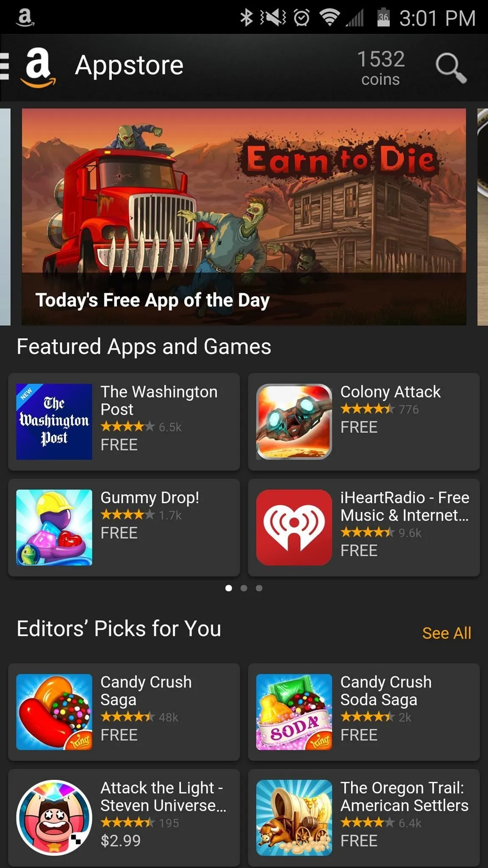Tap the $2.99 price for Attack the Light
This screenshot has height=868, width=488.
click(x=120, y=840)
